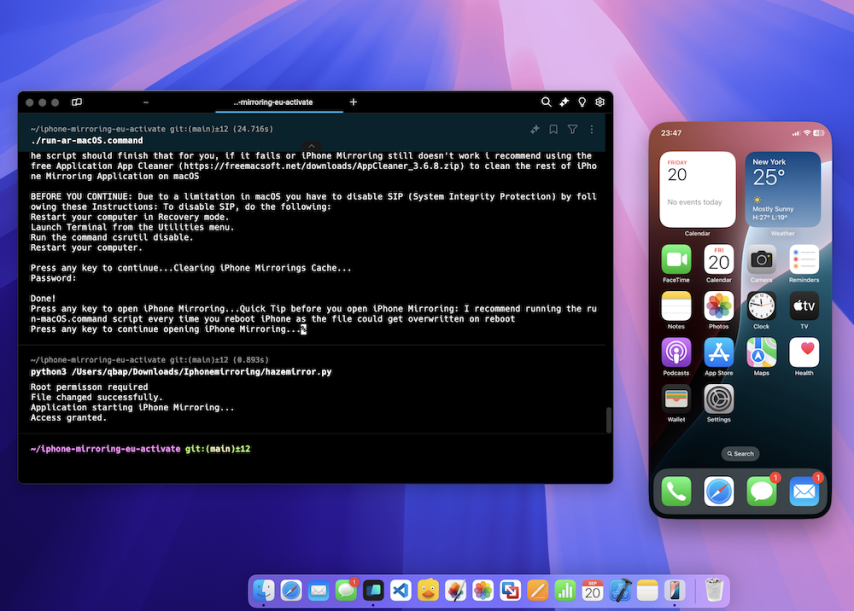This screenshot has height=611, width=854.
Task: Open the lightbulb tips icon
Action: click(x=582, y=102)
